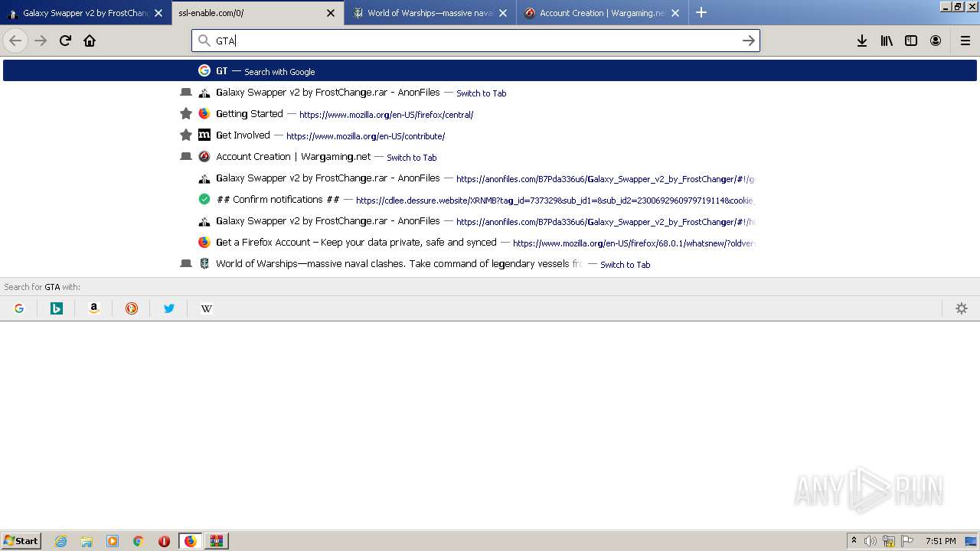The width and height of the screenshot is (980, 551).
Task: Open the Windows Start button
Action: 21,540
